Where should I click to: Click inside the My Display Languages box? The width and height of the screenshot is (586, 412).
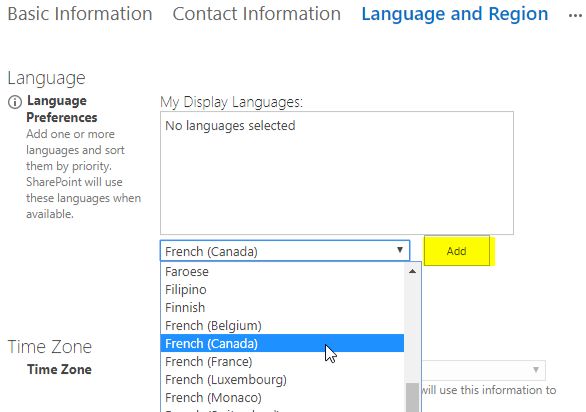337,173
